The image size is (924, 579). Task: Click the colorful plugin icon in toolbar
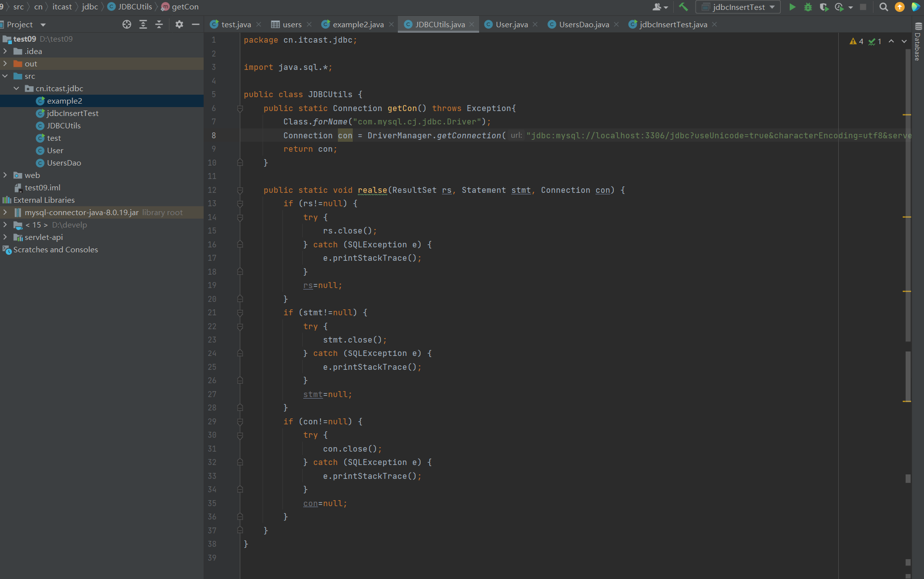coord(916,7)
